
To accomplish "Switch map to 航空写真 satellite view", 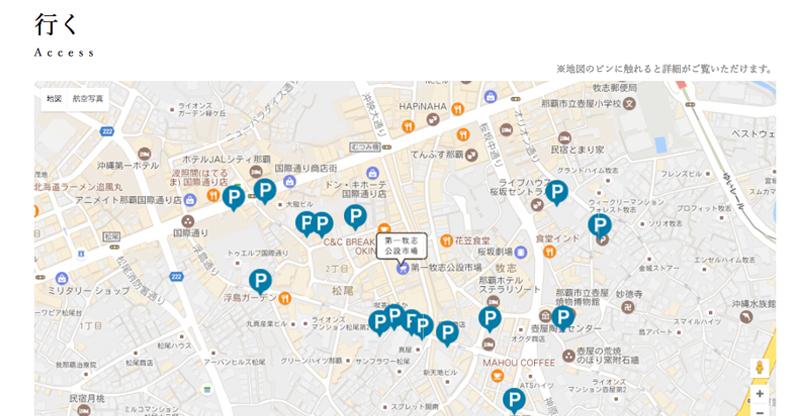I will point(87,99).
